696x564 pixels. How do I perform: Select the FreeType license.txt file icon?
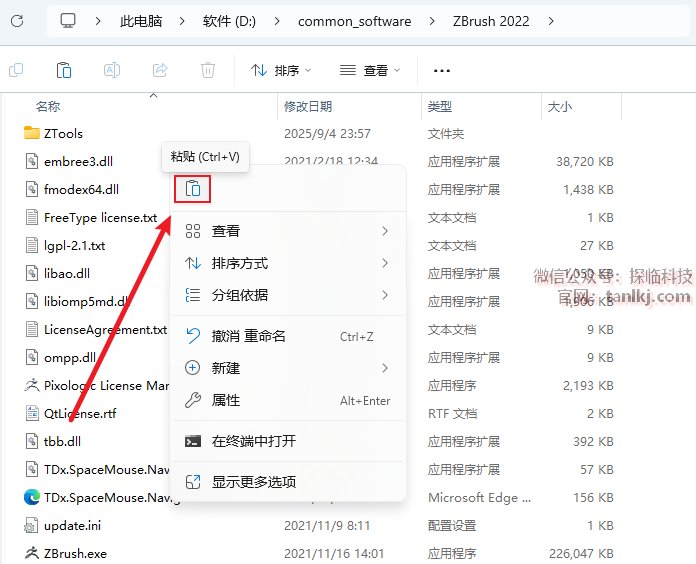[x=32, y=217]
